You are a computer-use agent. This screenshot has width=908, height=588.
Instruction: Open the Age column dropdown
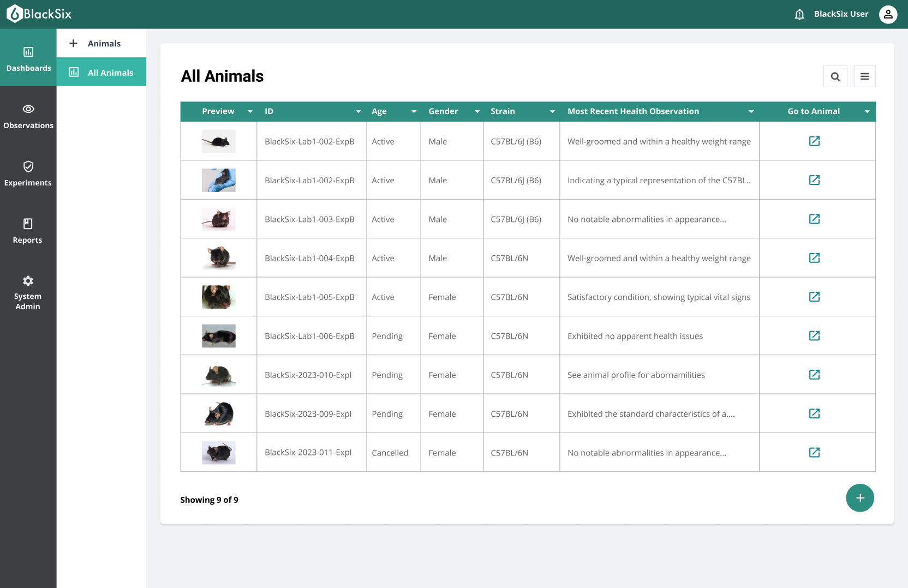[413, 111]
